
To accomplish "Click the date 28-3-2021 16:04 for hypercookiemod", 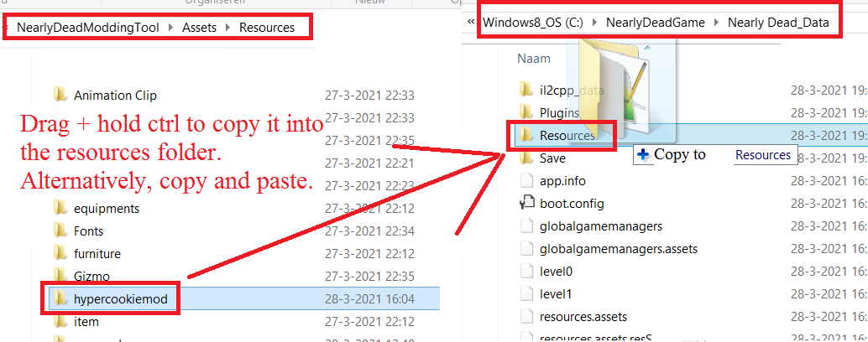I will click(x=370, y=299).
